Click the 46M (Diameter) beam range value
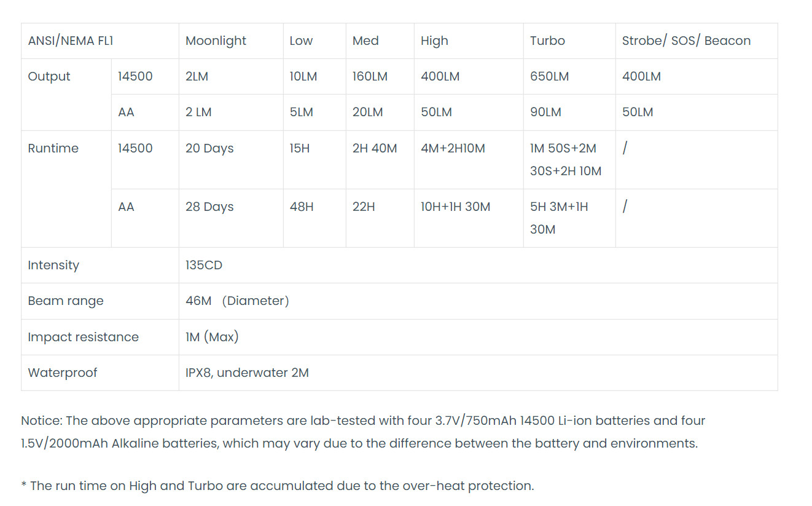Viewport: 812px width, 506px height. point(237,301)
